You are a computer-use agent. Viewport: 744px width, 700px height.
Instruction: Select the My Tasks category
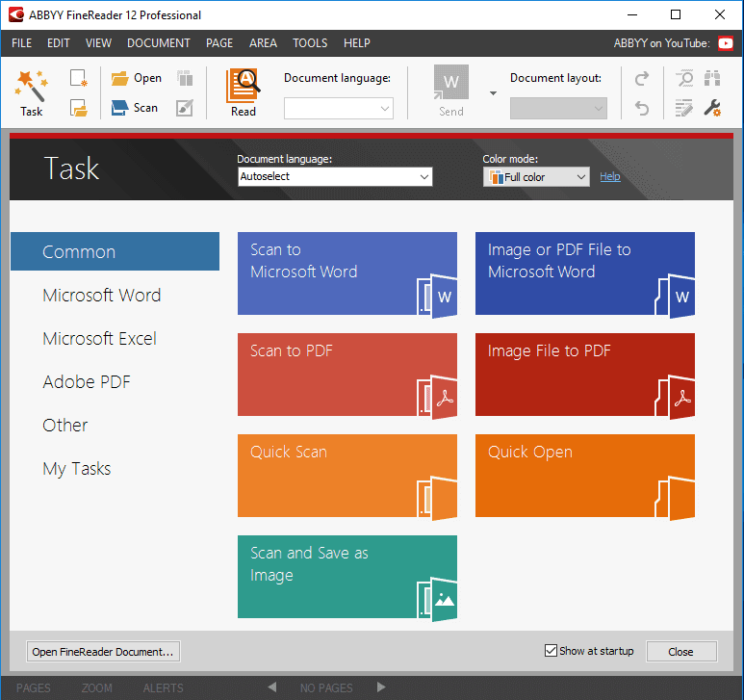[76, 468]
